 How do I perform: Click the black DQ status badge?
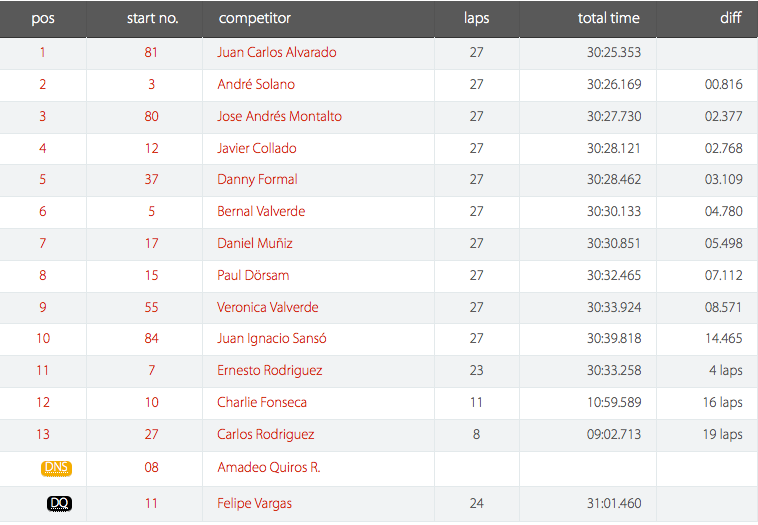[59, 503]
